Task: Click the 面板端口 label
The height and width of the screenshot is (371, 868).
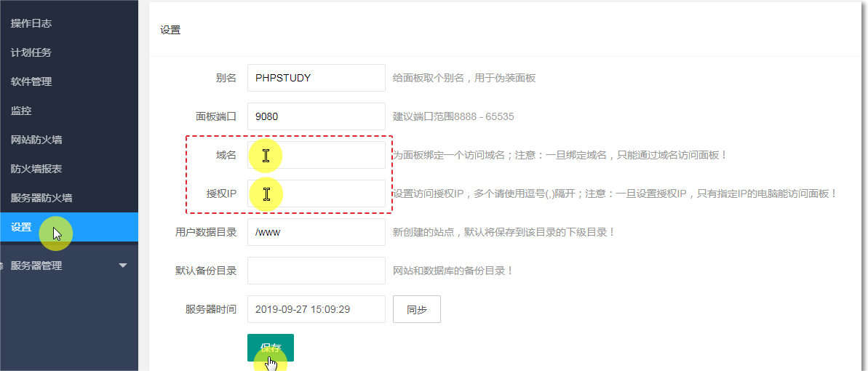Action: point(216,117)
